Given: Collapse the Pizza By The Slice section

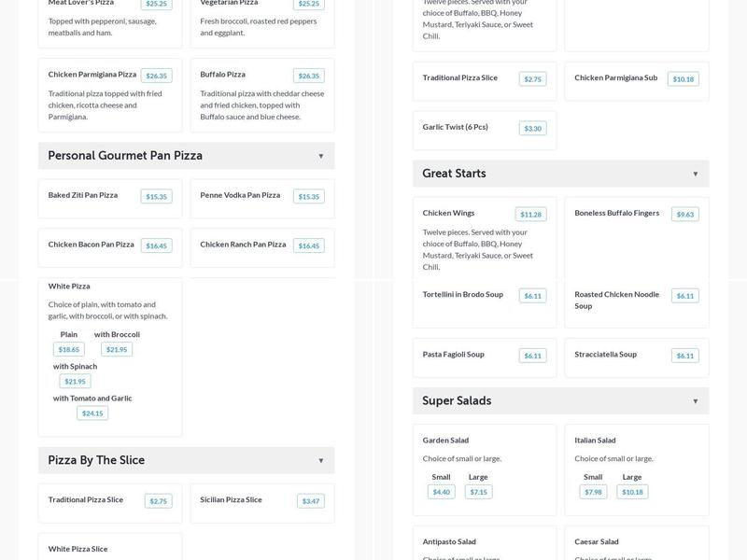Looking at the screenshot, I should (x=320, y=460).
